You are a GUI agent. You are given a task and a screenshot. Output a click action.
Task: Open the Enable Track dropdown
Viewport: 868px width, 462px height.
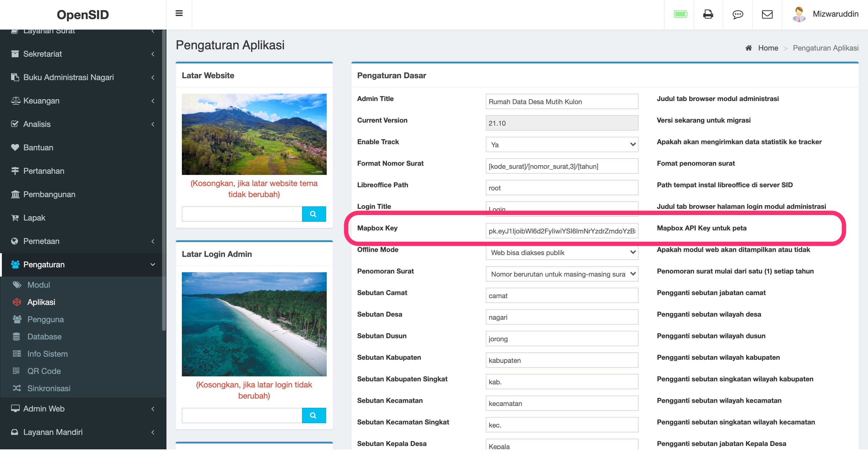561,144
